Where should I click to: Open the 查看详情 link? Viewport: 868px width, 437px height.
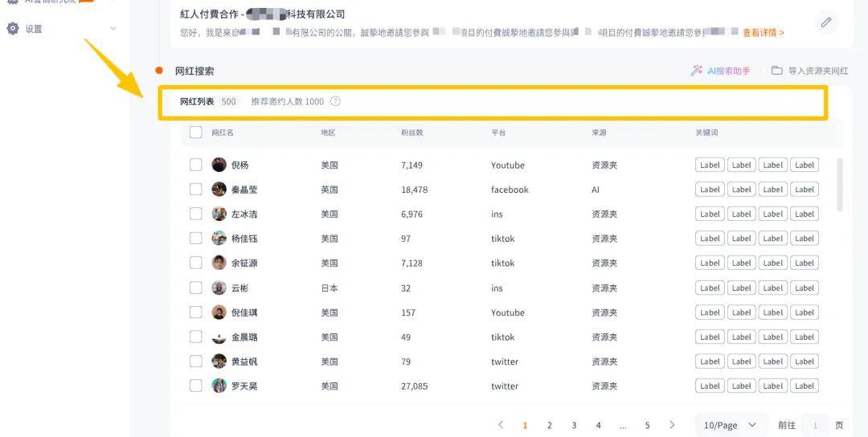coord(763,33)
